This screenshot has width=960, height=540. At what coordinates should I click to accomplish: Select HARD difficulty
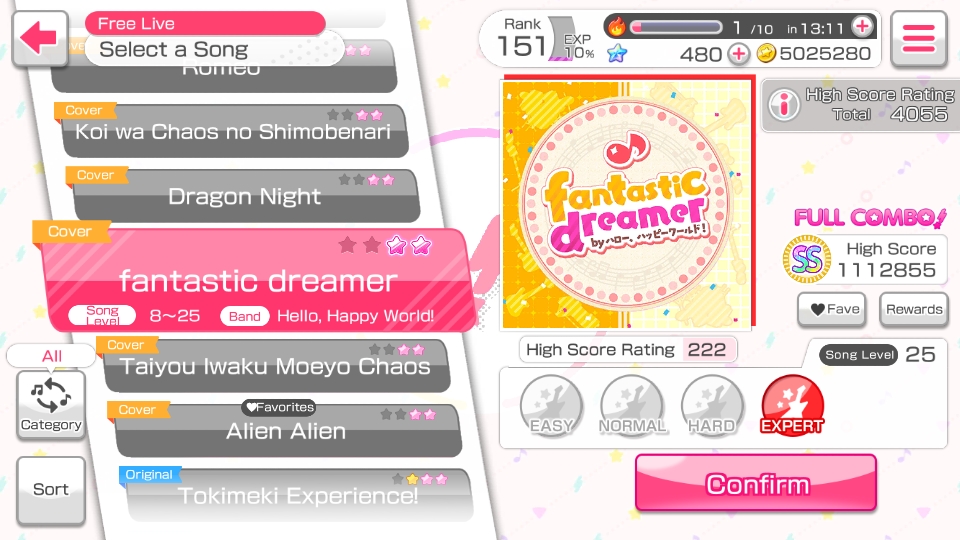coord(712,405)
